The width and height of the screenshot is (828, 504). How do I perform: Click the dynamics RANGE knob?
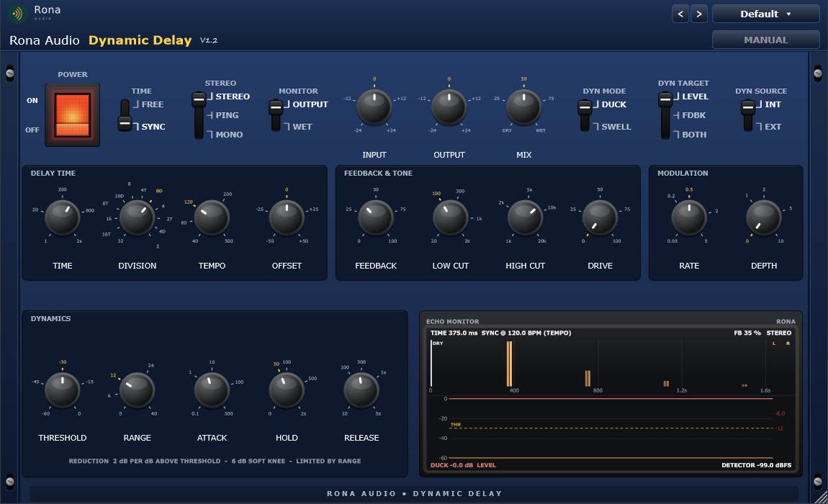(x=137, y=390)
